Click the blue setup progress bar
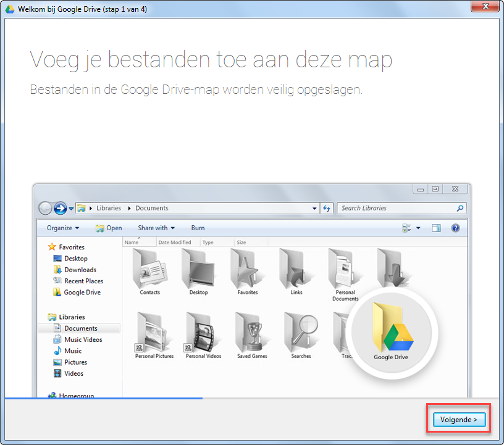This screenshot has height=445, width=504. pos(104,399)
